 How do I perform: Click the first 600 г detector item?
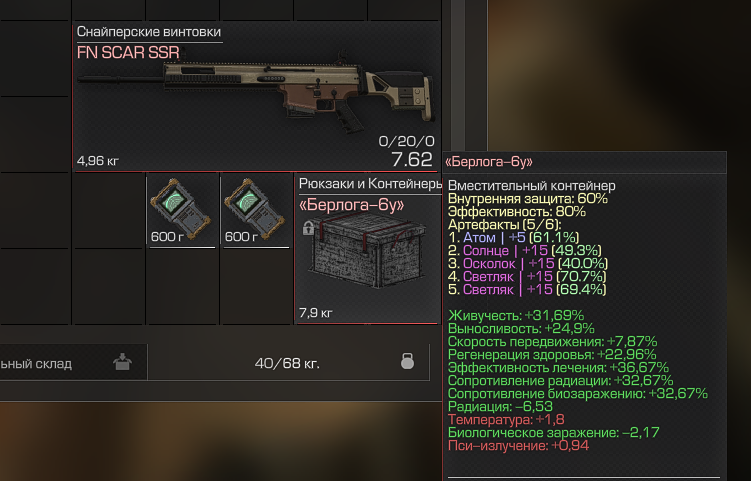coord(181,209)
